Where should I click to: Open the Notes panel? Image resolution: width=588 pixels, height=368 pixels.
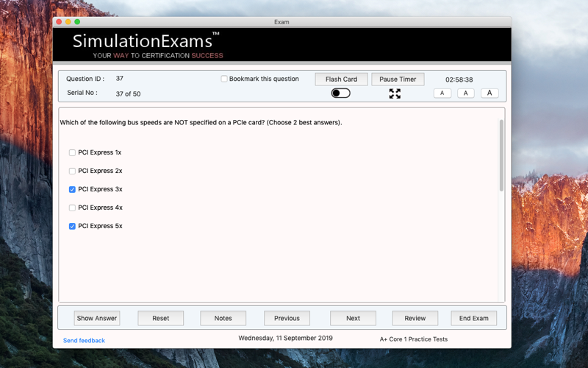[223, 318]
